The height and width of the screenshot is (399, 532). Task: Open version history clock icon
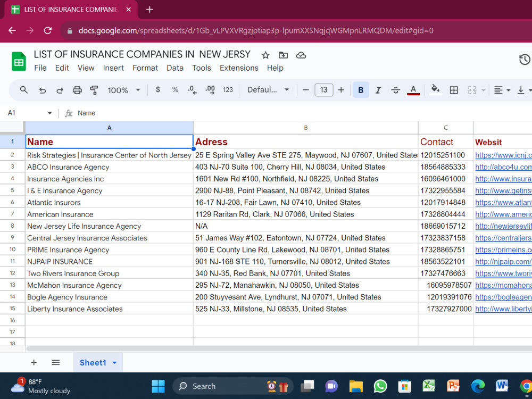[524, 60]
